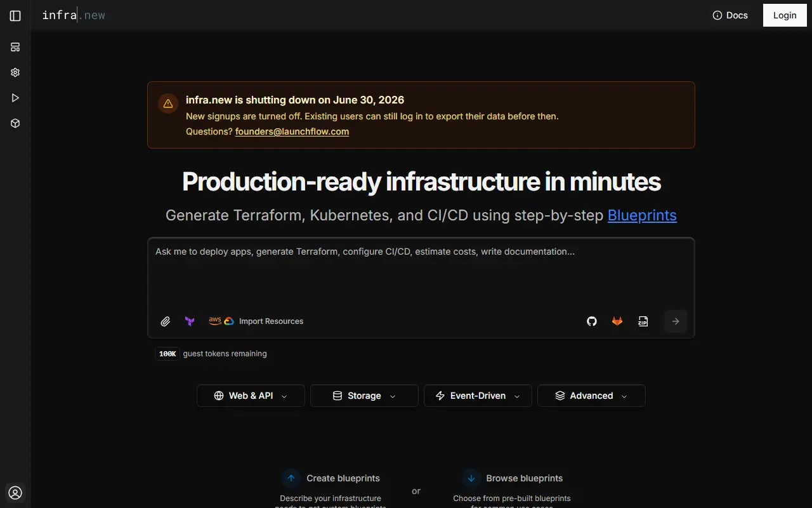812x508 pixels.
Task: Click the Login button
Action: click(785, 15)
